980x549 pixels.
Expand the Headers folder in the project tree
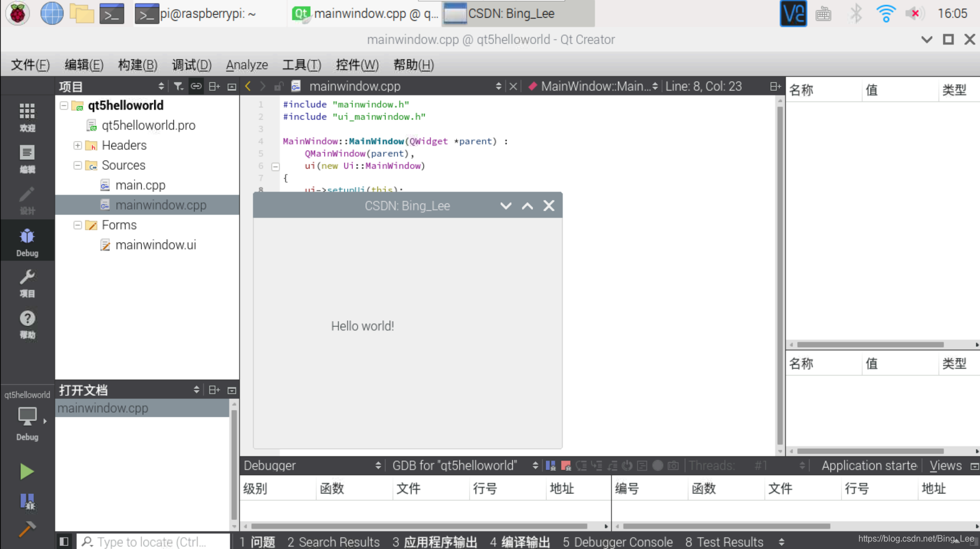pyautogui.click(x=77, y=145)
